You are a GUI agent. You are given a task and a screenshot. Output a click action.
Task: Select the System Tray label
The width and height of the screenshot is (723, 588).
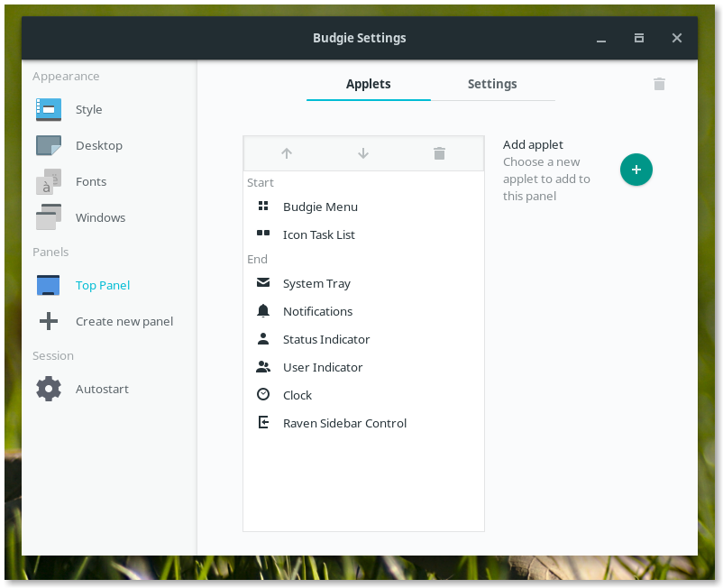coord(316,283)
